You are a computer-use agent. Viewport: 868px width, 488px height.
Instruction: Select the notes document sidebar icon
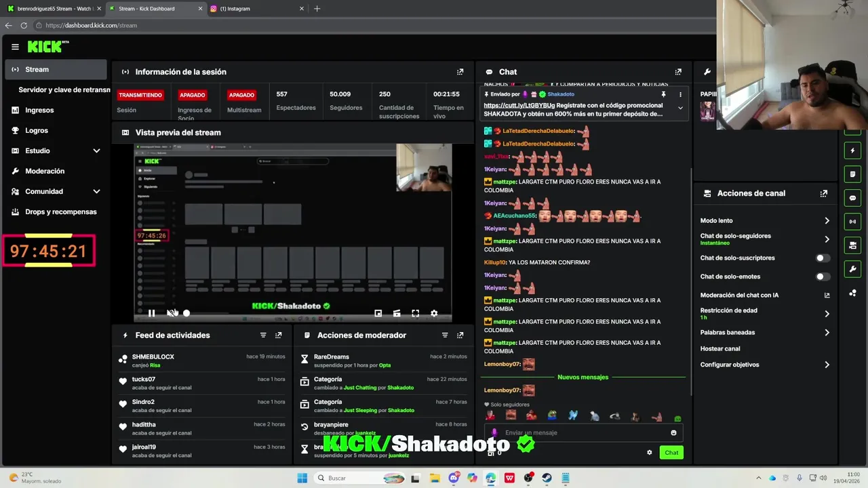pos(853,174)
